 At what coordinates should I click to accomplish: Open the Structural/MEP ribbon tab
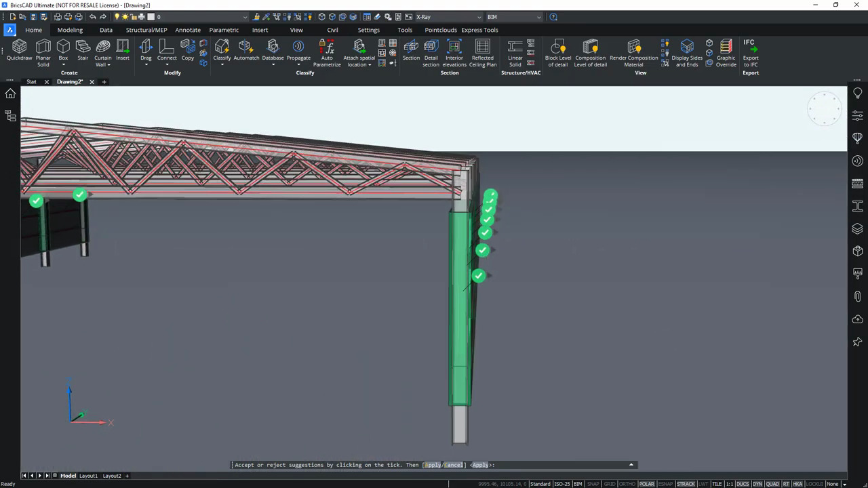click(x=146, y=30)
